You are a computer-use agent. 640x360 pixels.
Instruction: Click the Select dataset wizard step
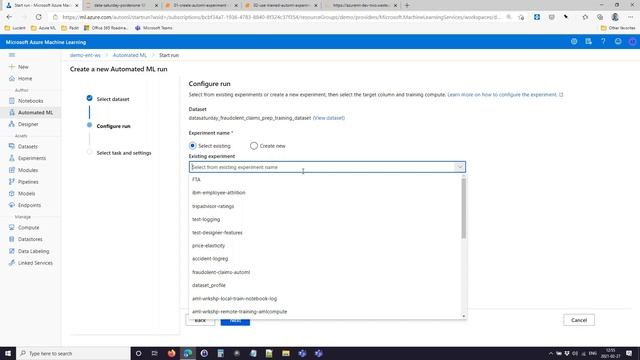pyautogui.click(x=113, y=99)
